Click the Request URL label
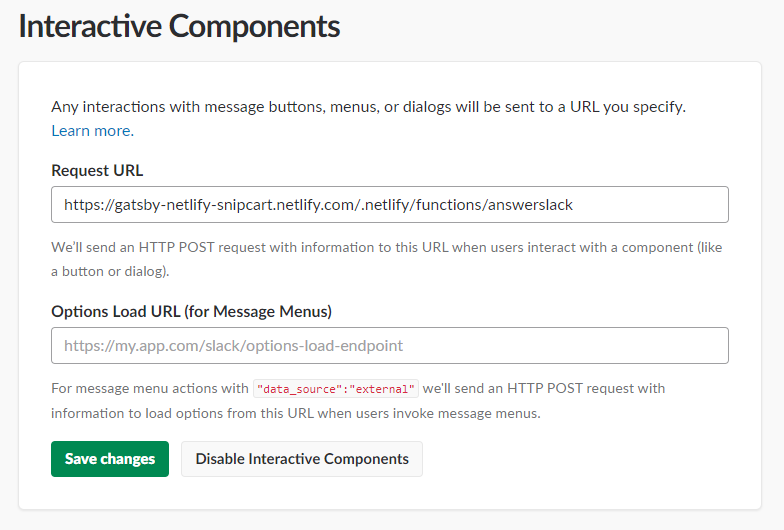784x530 pixels. click(97, 170)
